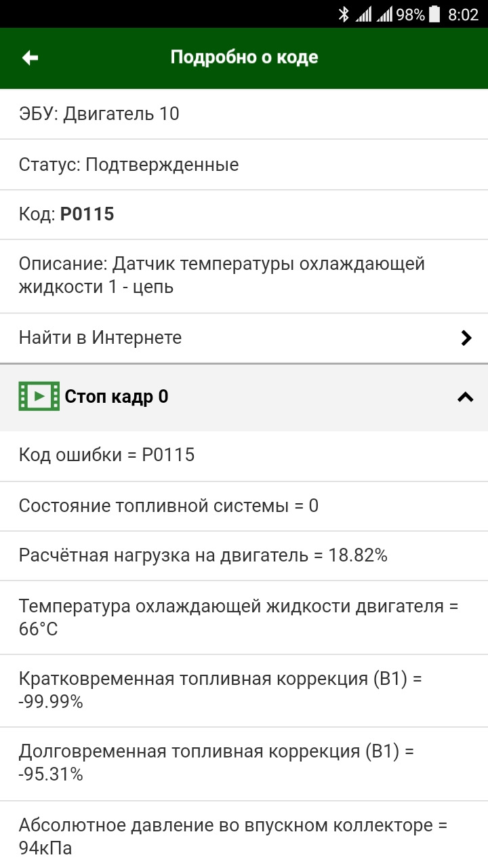Image resolution: width=488 pixels, height=868 pixels.
Task: Open the Найти в Интернете chevron
Action: (466, 338)
